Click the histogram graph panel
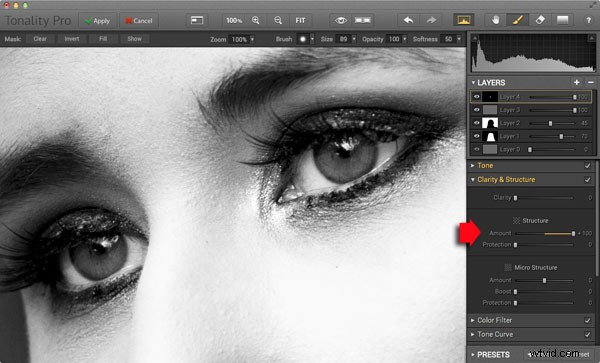 click(x=533, y=53)
